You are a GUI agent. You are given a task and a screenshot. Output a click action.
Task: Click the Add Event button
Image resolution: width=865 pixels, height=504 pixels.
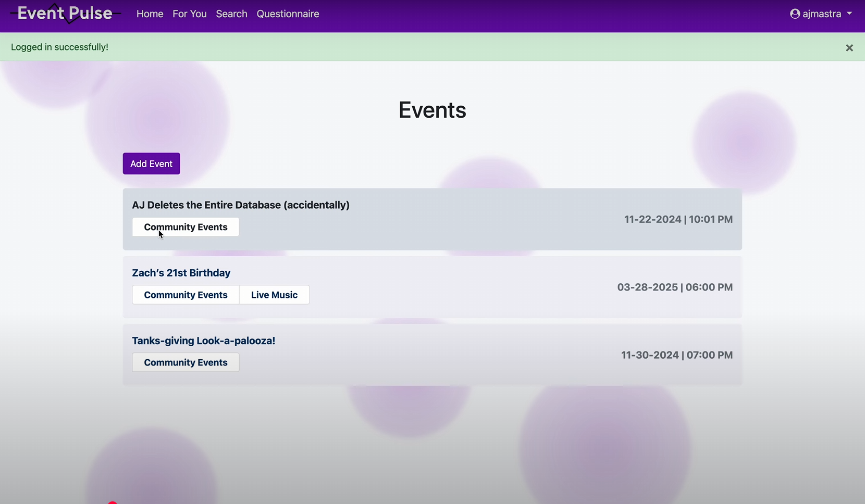[x=151, y=163]
